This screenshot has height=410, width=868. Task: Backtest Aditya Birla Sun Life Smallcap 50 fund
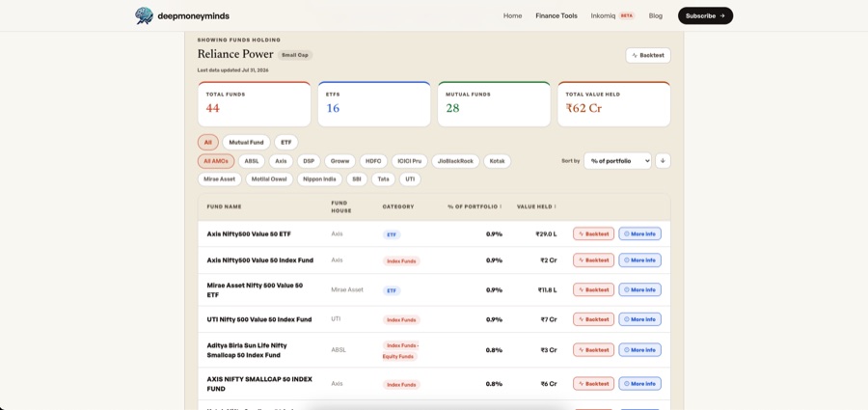coord(593,349)
